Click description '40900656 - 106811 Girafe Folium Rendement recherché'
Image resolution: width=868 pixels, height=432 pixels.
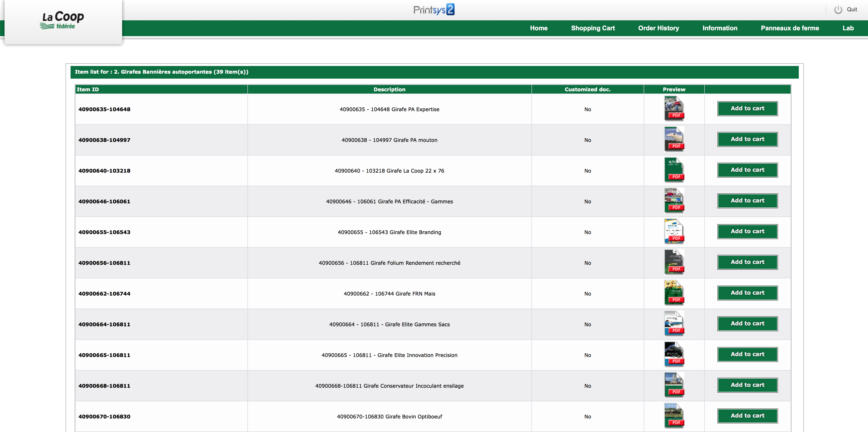(389, 263)
